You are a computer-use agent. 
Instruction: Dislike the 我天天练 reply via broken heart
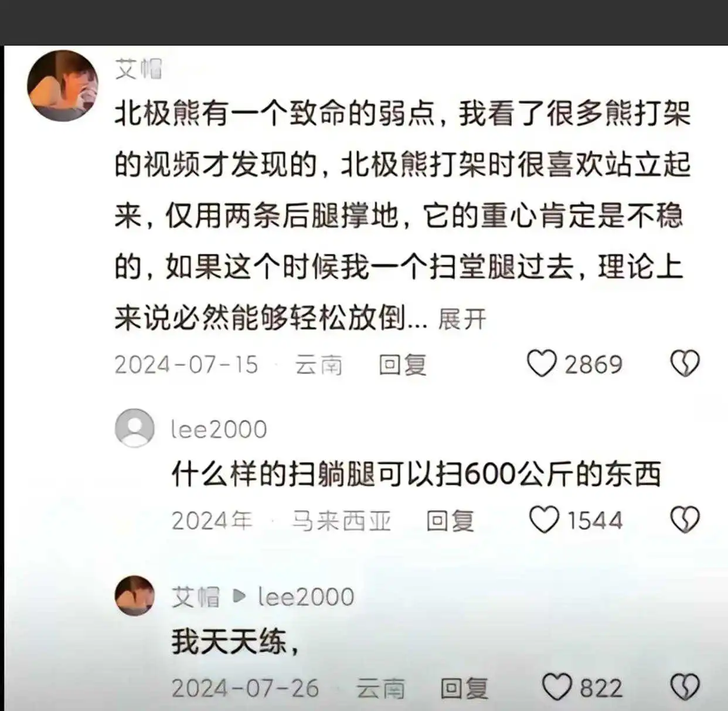pyautogui.click(x=685, y=687)
